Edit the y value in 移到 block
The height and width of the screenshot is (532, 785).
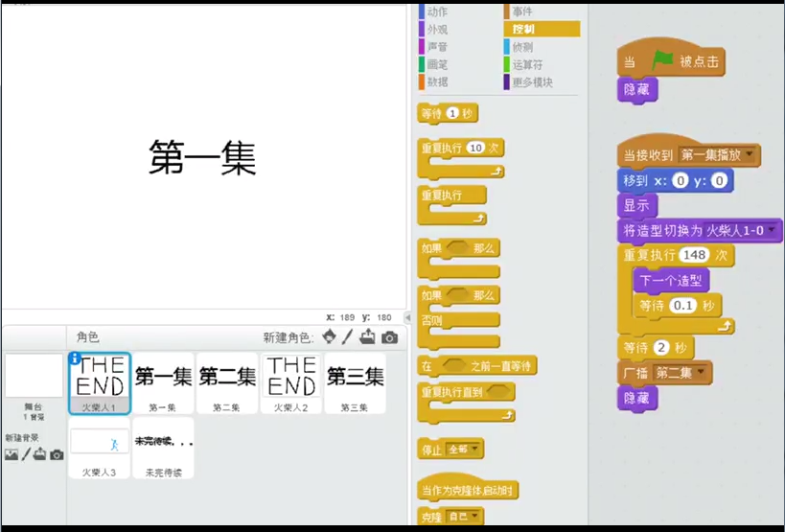click(x=719, y=180)
